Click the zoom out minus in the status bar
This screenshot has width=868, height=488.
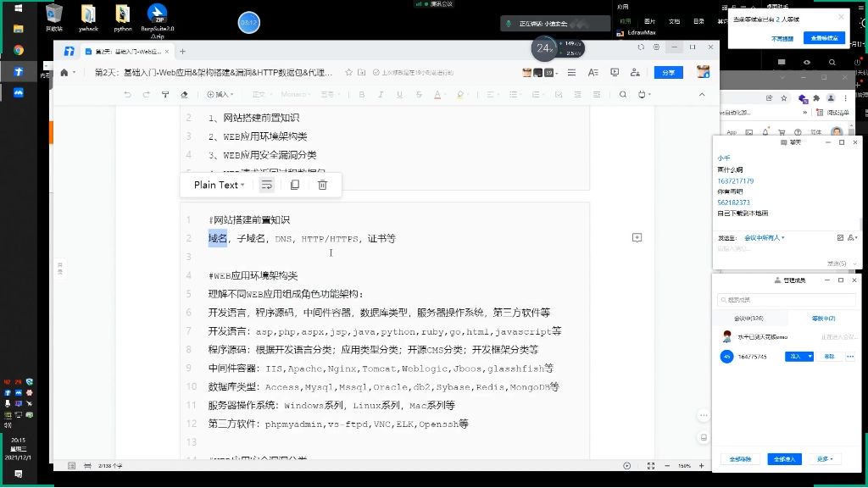(x=667, y=466)
